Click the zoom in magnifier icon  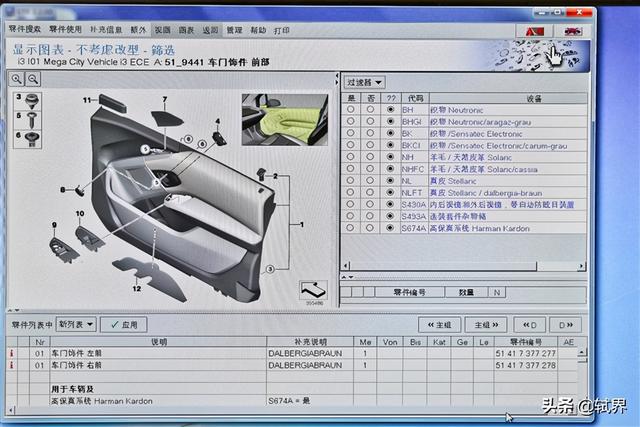[17, 79]
